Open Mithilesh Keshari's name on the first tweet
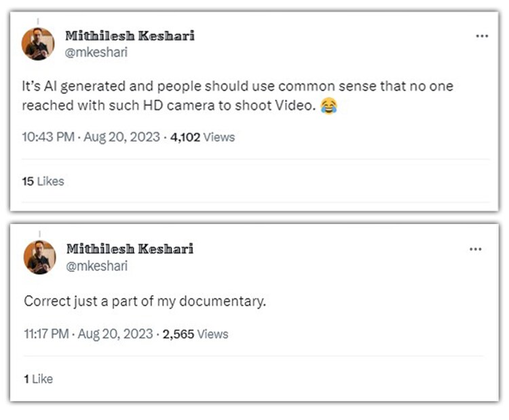This screenshot has width=509, height=420. coord(129,36)
